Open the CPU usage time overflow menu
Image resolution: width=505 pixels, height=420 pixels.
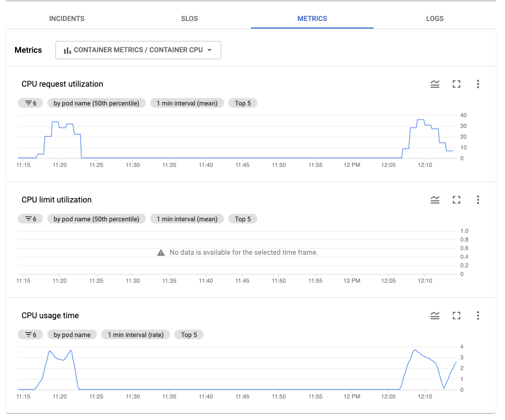[x=478, y=316]
